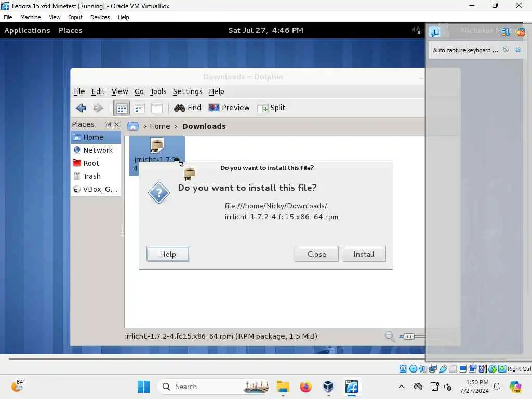Image resolution: width=532 pixels, height=399 pixels.
Task: Switch Dolphin to Icons view mode
Action: click(122, 108)
